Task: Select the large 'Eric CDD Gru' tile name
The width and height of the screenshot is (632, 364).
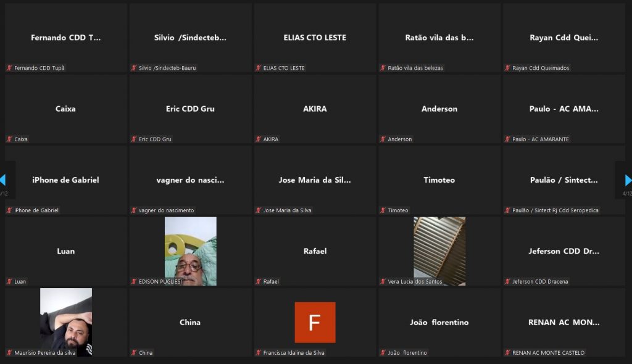Action: [x=190, y=109]
